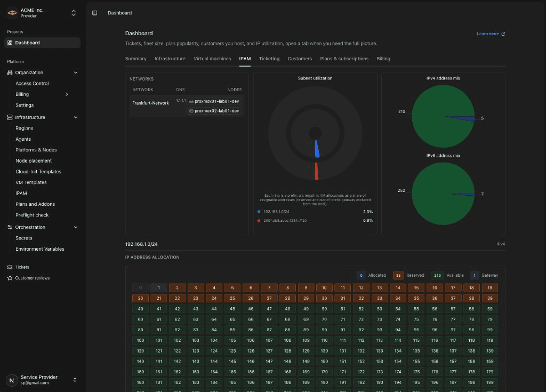
Task: Click the Infrastructure server icon
Action: coord(10,117)
